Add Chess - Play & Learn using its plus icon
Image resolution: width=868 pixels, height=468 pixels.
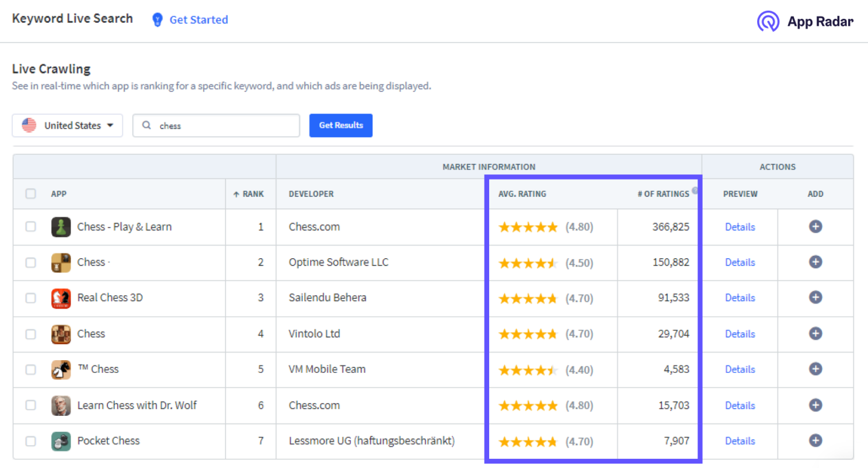coord(815,227)
